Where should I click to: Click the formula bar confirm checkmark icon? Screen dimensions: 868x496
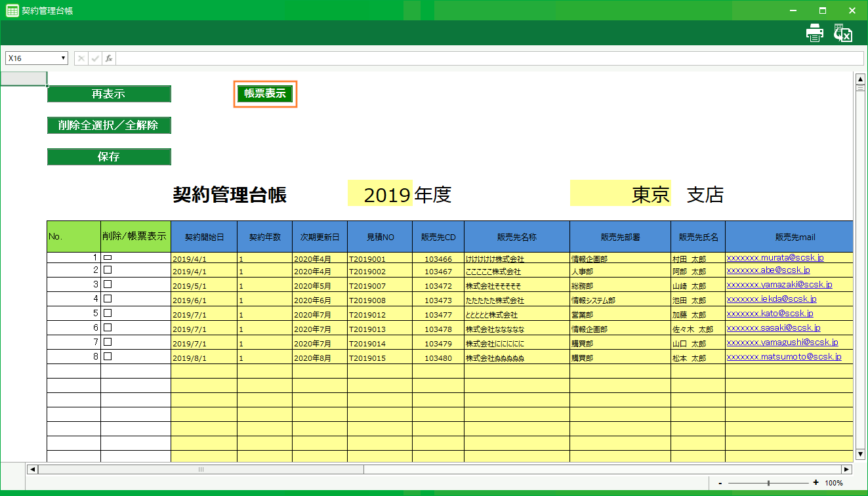tap(95, 58)
